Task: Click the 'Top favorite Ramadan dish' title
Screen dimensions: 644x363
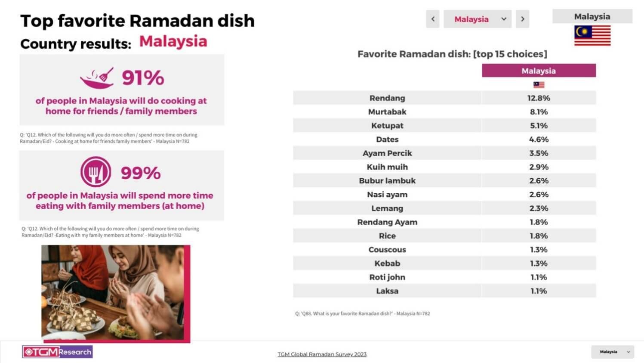Action: point(137,20)
